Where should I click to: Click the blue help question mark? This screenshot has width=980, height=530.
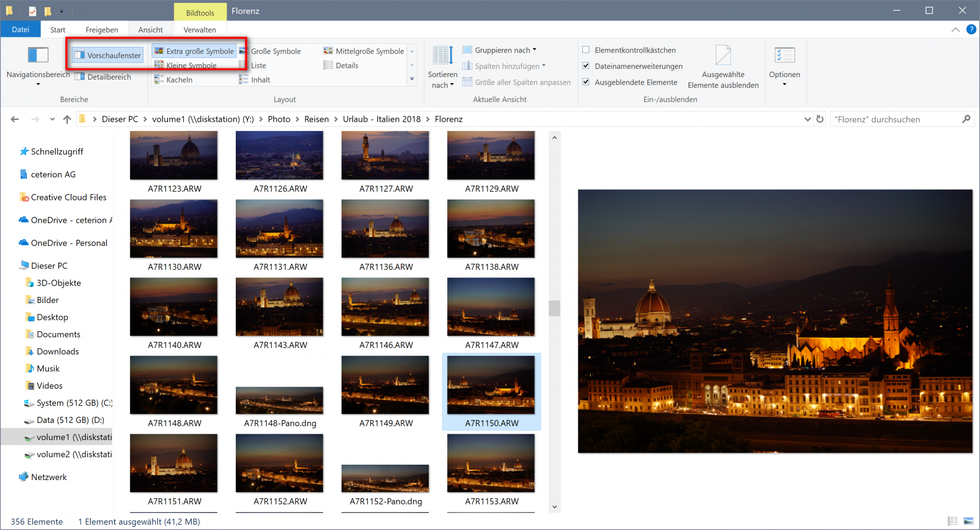(971, 29)
